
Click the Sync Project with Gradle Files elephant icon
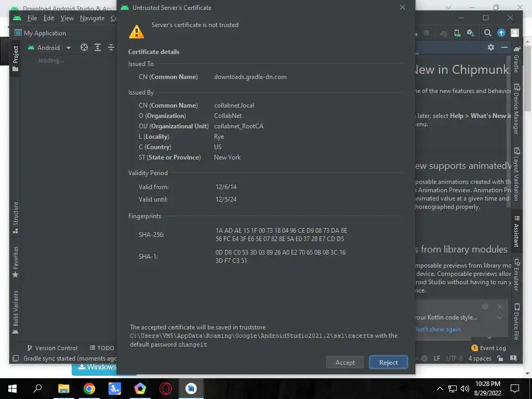point(444,33)
